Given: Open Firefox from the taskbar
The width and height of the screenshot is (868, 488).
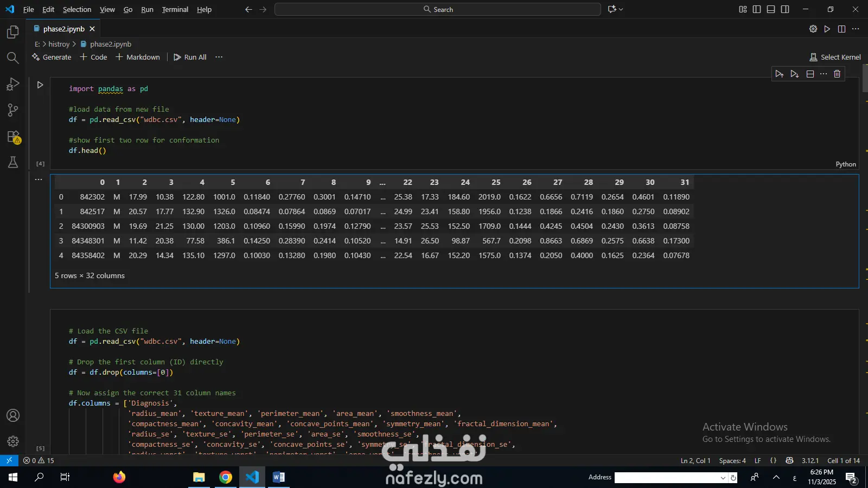Looking at the screenshot, I should (119, 477).
